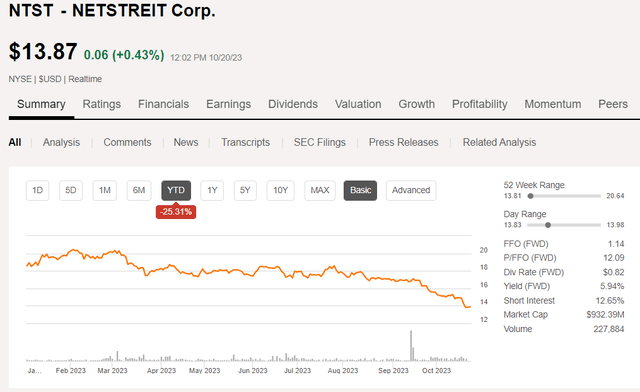
Task: Click the $13.87 stock price
Action: click(x=43, y=52)
